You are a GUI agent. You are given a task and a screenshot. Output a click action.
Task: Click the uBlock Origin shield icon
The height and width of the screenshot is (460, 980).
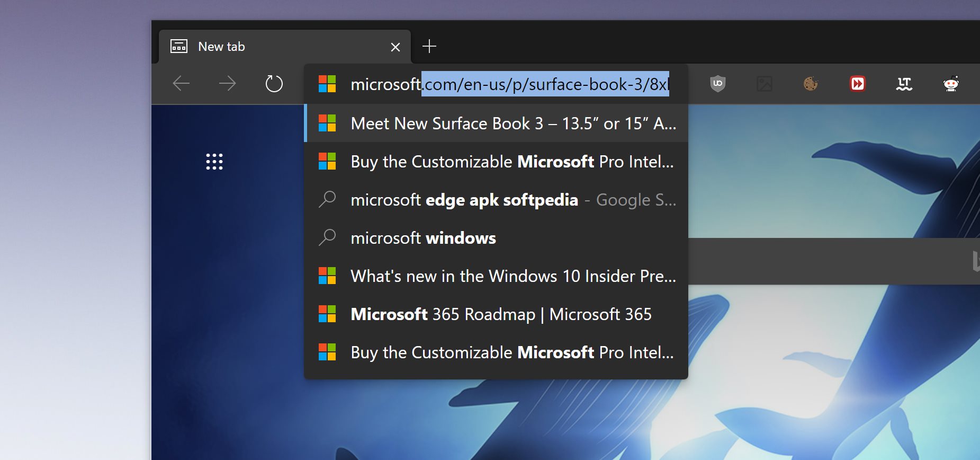pyautogui.click(x=717, y=84)
